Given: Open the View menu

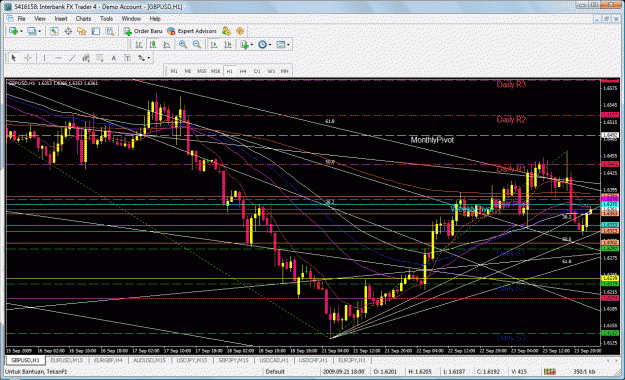Looking at the screenshot, I should tap(40, 19).
